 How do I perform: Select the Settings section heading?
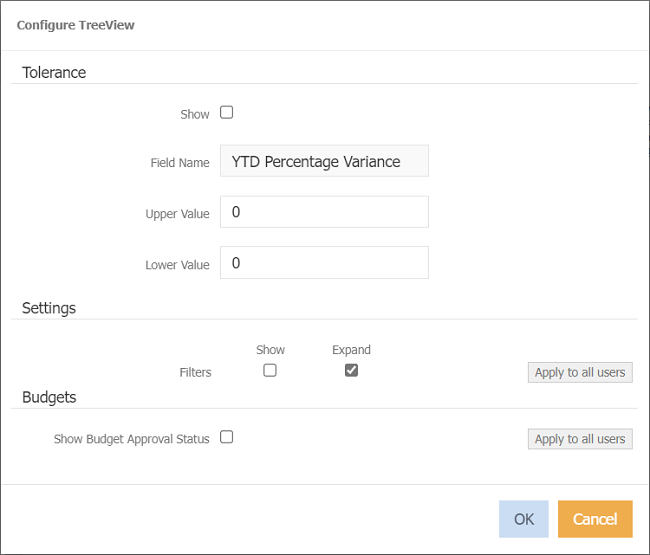[x=49, y=308]
